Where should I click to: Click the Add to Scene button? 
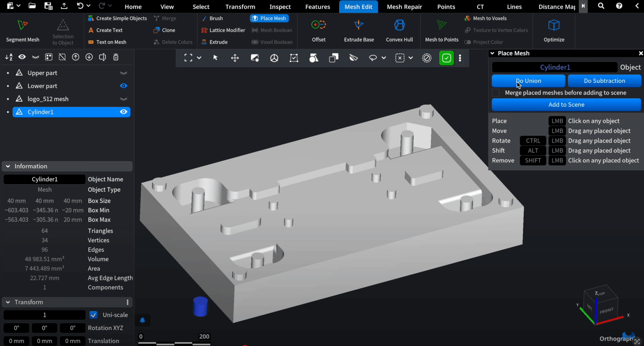click(566, 105)
